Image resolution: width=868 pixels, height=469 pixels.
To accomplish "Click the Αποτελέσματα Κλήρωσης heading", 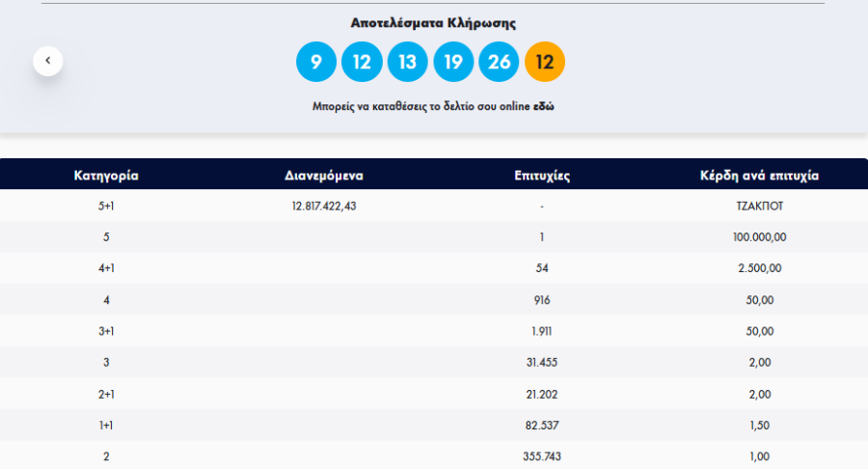I will 432,23.
